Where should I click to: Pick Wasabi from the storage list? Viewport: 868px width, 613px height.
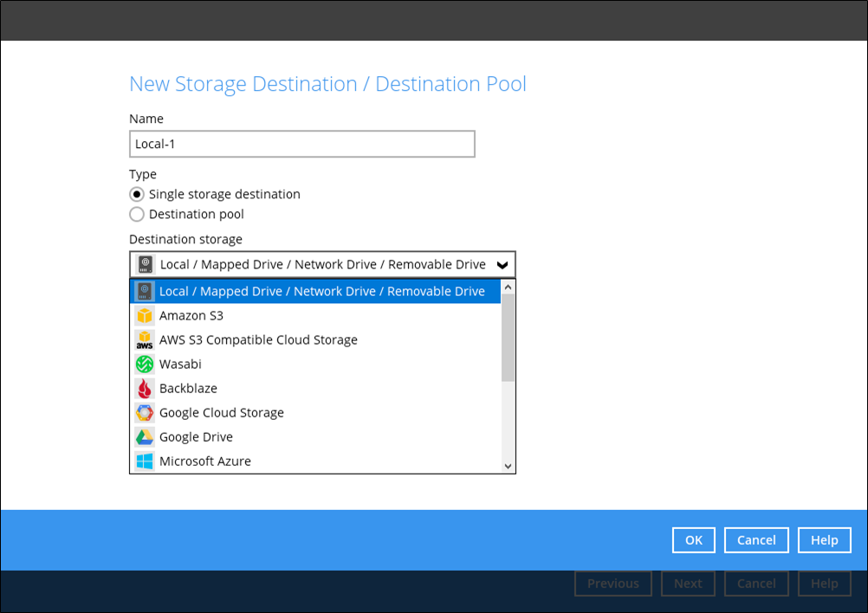180,365
